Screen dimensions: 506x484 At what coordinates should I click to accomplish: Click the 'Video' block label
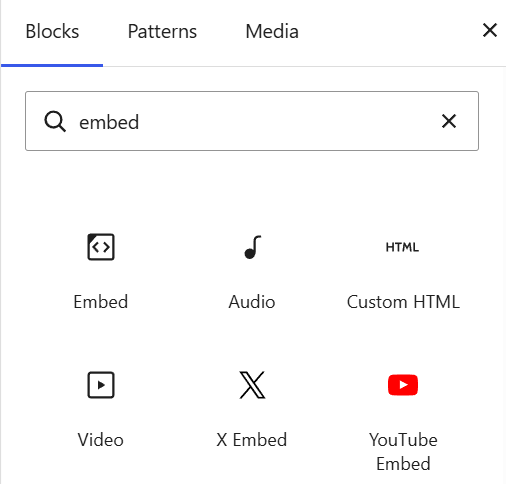tap(101, 440)
